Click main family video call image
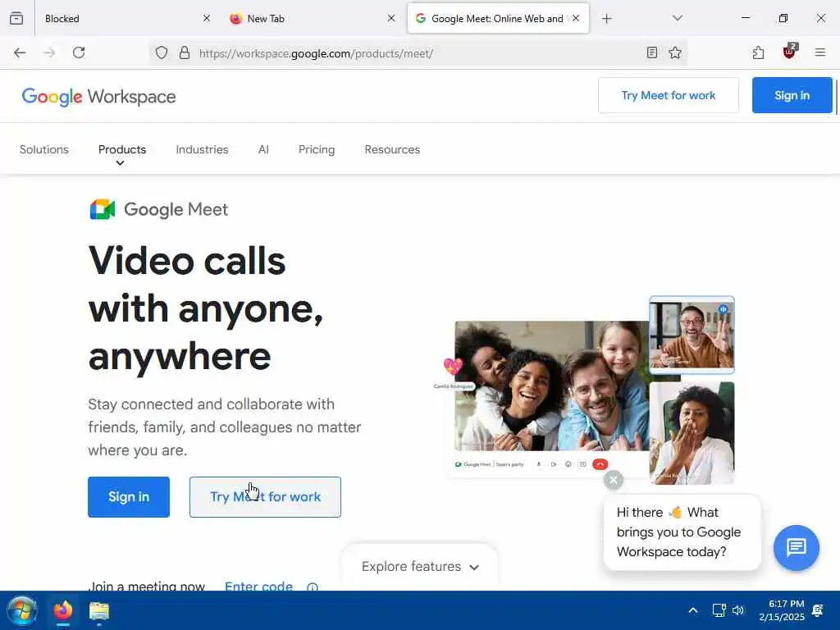Image resolution: width=840 pixels, height=630 pixels. 552,386
